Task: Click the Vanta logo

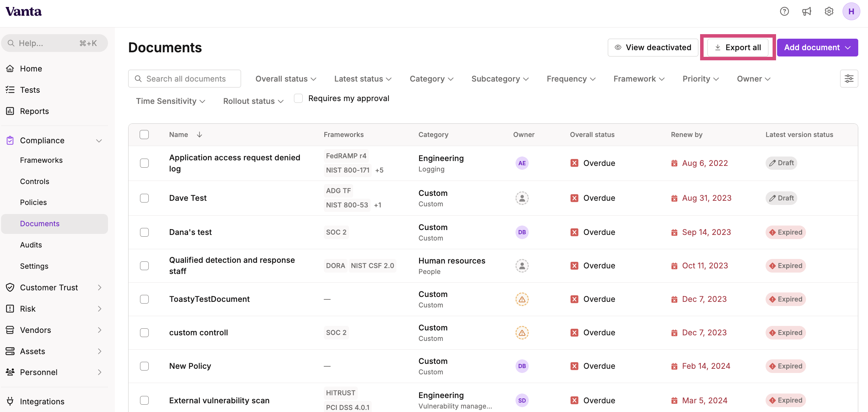Action: (24, 12)
